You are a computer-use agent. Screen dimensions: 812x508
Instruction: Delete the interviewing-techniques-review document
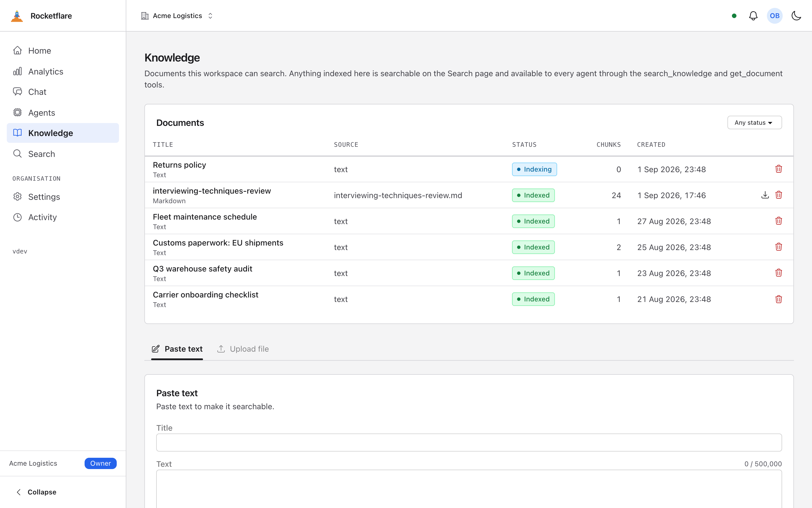pos(779,195)
